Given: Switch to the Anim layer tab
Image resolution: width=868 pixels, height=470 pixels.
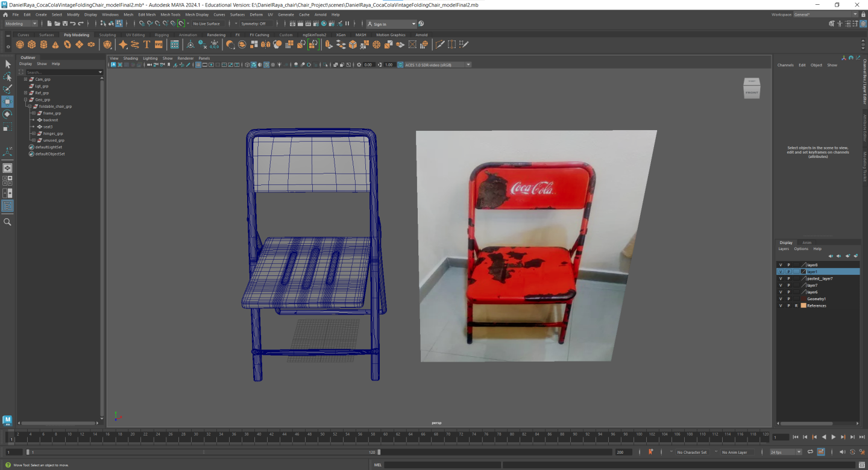Looking at the screenshot, I should (x=807, y=242).
